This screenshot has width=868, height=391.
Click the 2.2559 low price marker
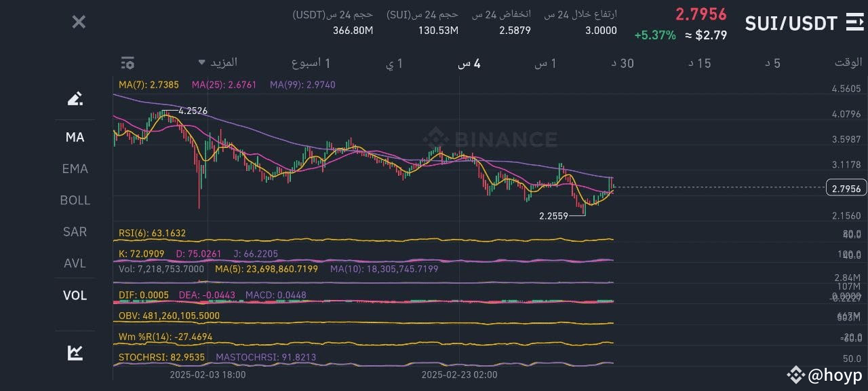point(554,216)
